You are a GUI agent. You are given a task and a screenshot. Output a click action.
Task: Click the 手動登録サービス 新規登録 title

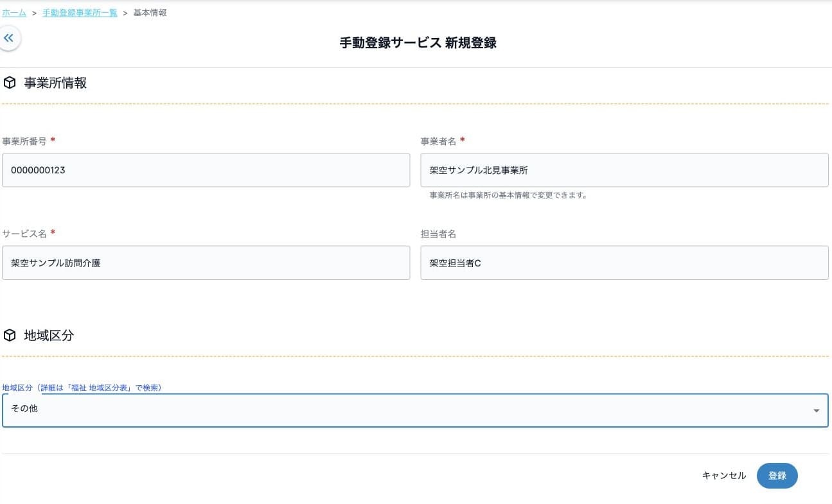coord(418,43)
